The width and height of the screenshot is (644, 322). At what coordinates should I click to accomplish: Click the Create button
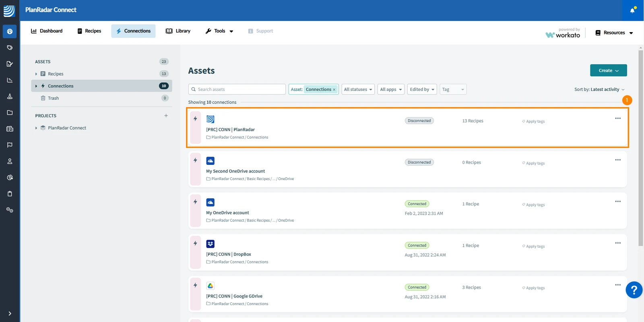[x=608, y=70]
